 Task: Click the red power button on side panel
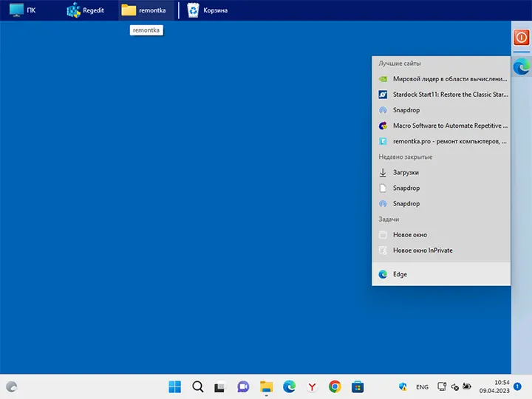click(x=522, y=38)
